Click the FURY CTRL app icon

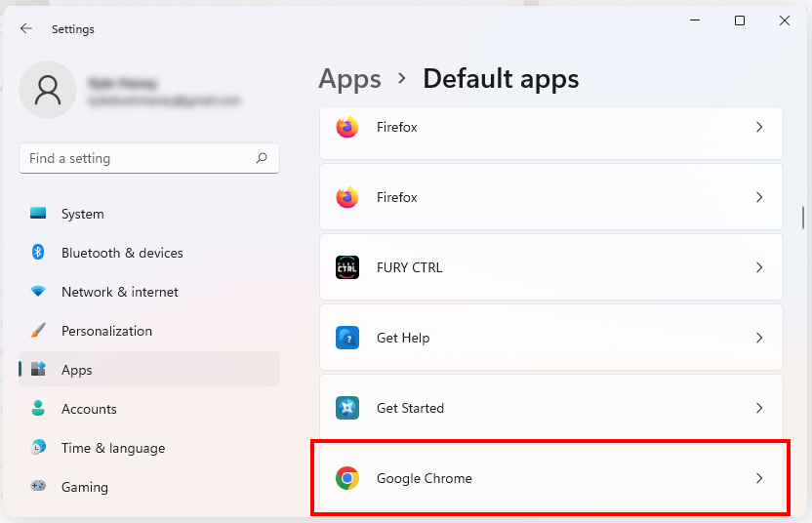coord(347,267)
